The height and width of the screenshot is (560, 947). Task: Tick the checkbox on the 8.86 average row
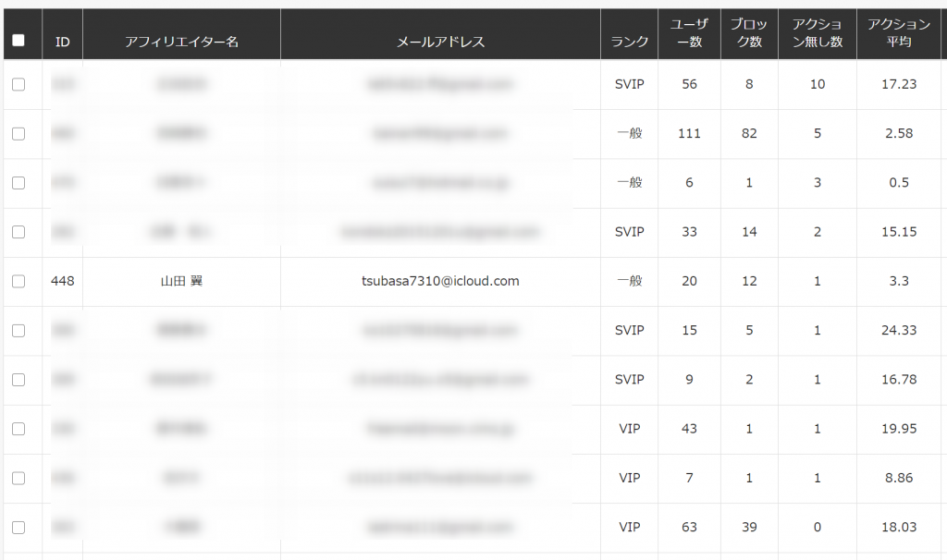[18, 478]
